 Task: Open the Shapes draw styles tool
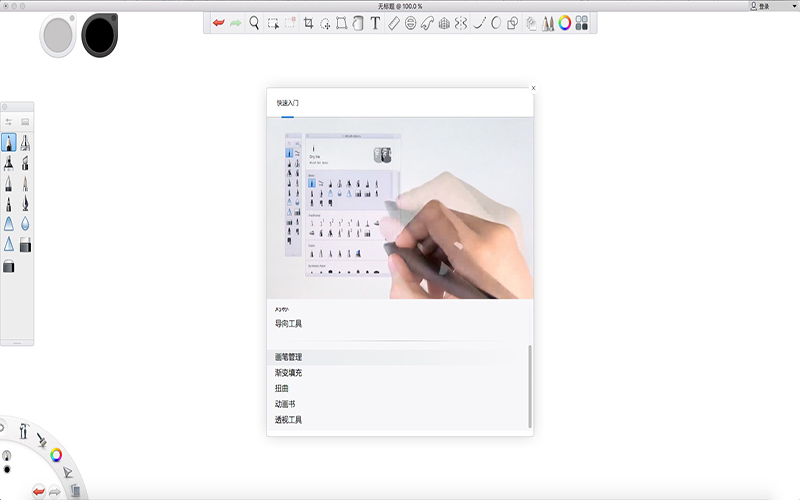(513, 23)
